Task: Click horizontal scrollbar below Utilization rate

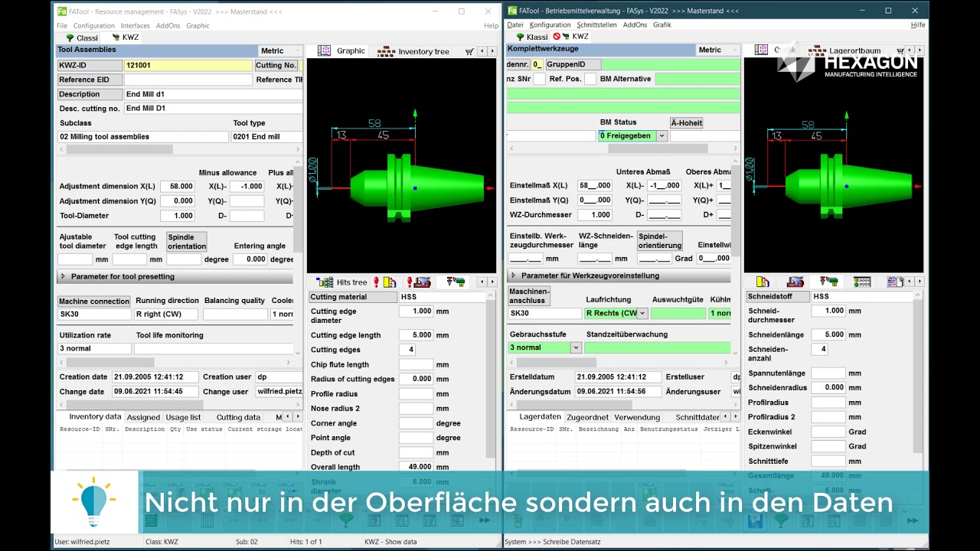Action: point(176,362)
